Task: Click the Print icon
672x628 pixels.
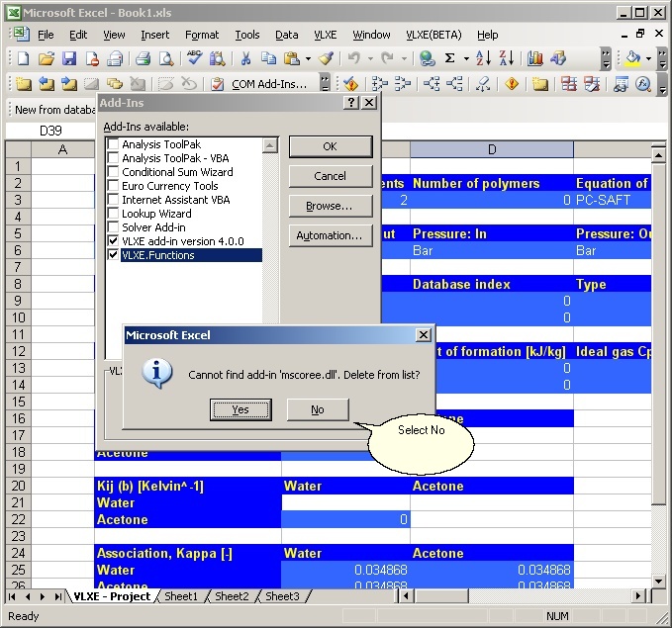Action: point(144,58)
